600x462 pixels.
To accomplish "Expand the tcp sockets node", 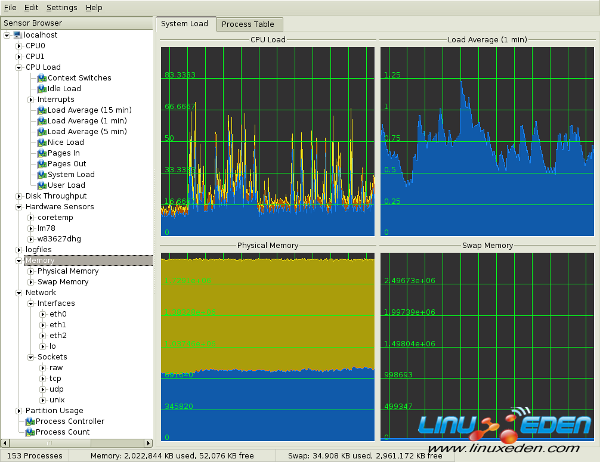I will (43, 379).
